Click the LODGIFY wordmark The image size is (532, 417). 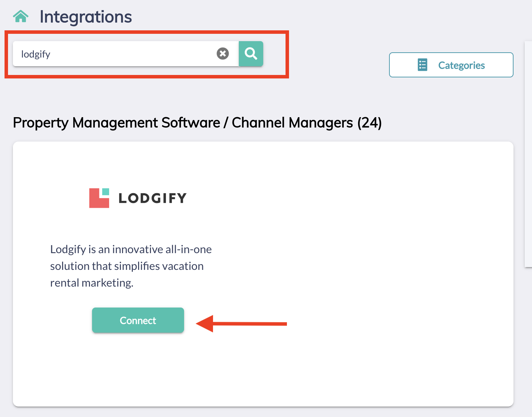pyautogui.click(x=152, y=198)
